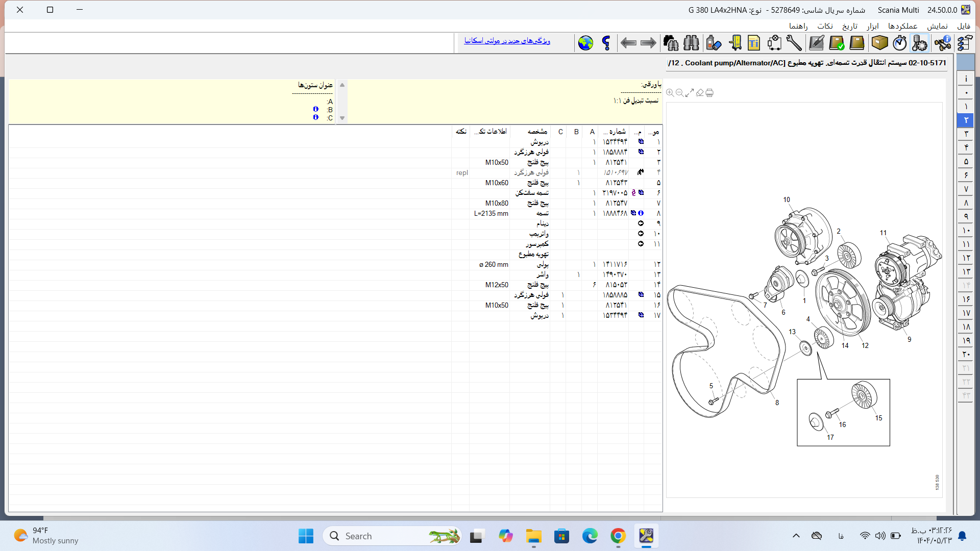Expand diagram to full size arrows icon

pyautogui.click(x=690, y=93)
